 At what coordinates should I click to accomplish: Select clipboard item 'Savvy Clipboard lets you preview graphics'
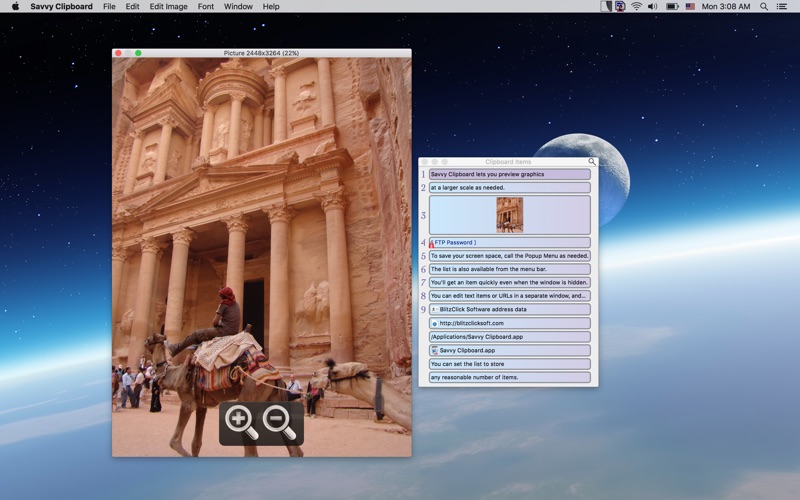(x=510, y=174)
